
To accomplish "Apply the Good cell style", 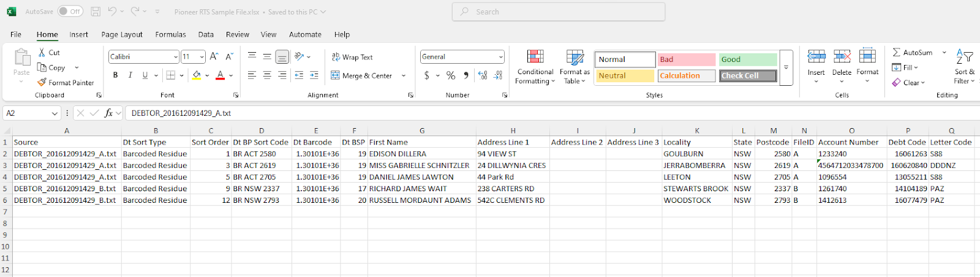I will point(747,59).
